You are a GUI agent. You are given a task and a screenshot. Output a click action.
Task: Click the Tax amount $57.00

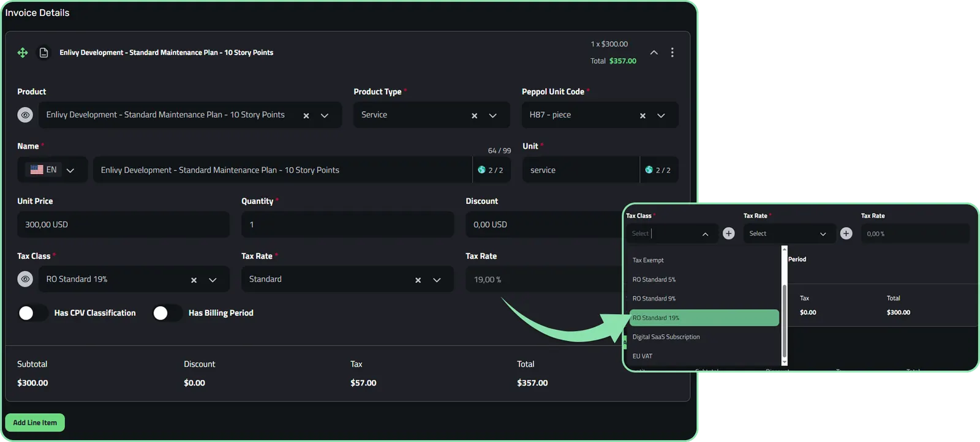point(363,383)
